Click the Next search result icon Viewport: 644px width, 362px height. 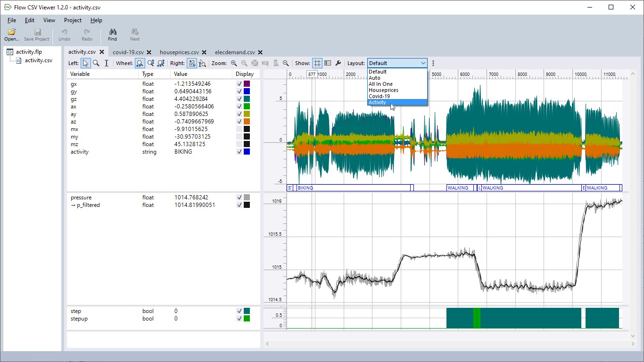135,34
